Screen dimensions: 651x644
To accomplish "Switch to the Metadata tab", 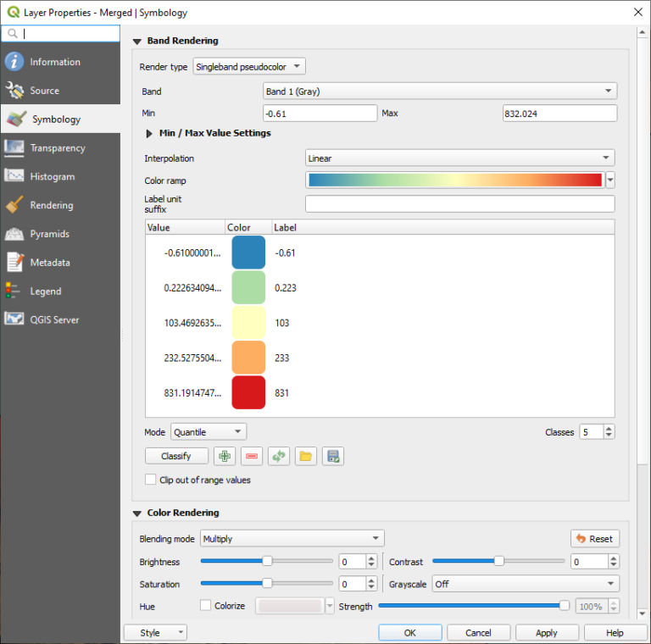I will tap(50, 263).
